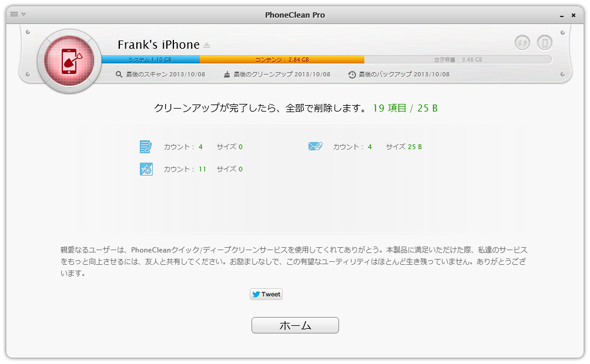Viewport: 590px width, 364px height.
Task: Click the broom icon next to 最後のクリーンアップ
Action: click(x=227, y=75)
